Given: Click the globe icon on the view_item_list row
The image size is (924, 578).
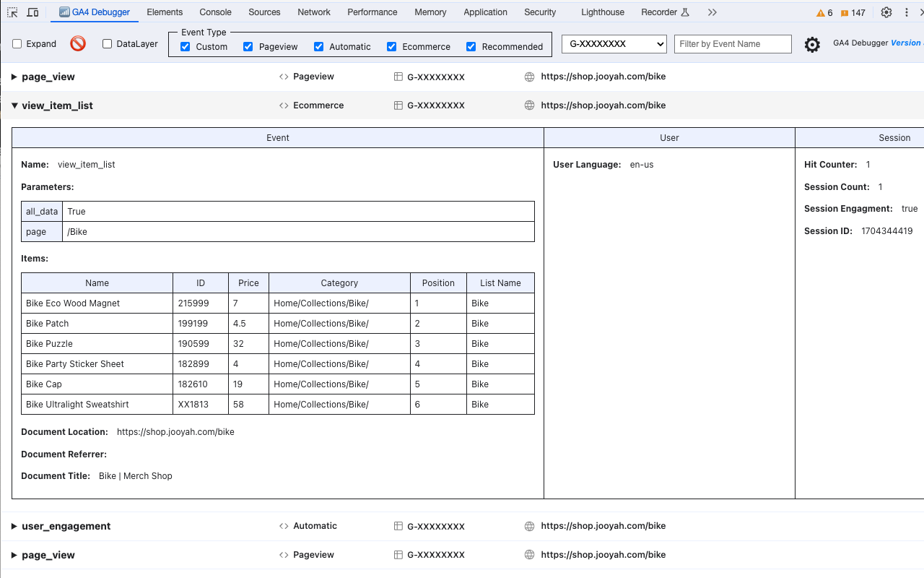Looking at the screenshot, I should coord(529,105).
